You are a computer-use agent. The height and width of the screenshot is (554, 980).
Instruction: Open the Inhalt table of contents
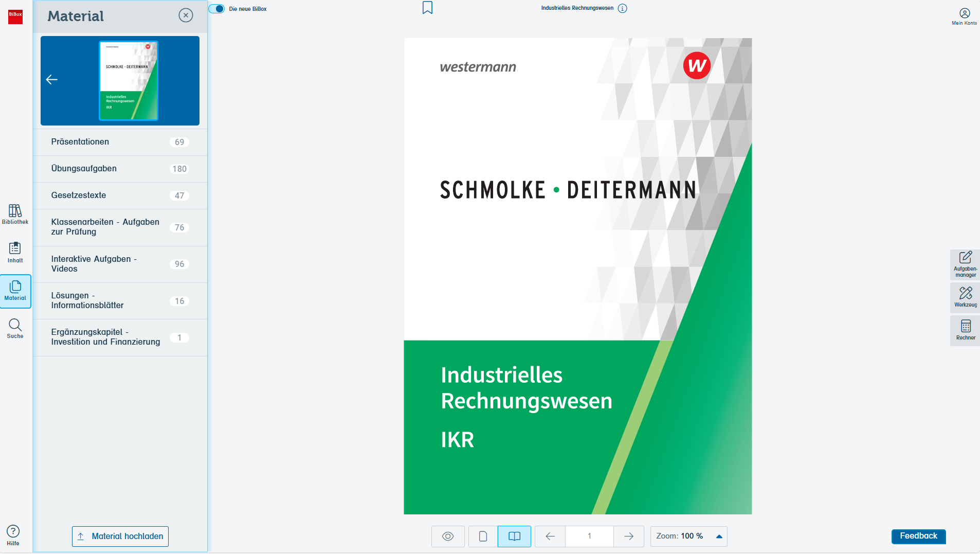click(15, 252)
